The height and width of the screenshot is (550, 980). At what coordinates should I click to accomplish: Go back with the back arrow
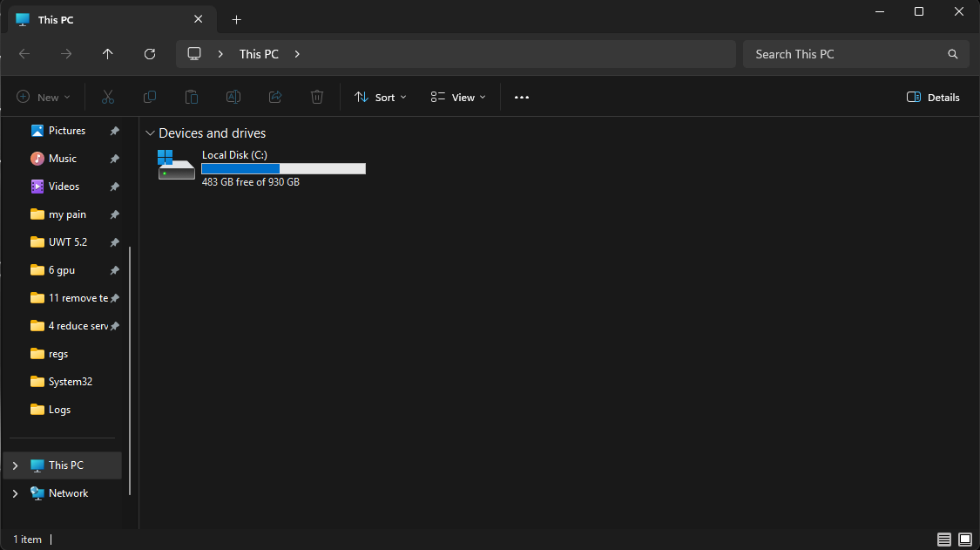tap(24, 54)
